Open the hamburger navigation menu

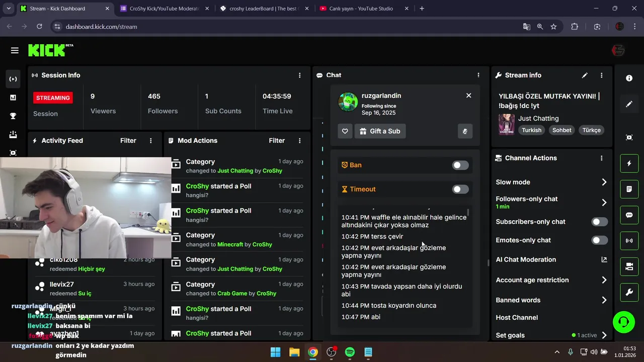coord(15,50)
